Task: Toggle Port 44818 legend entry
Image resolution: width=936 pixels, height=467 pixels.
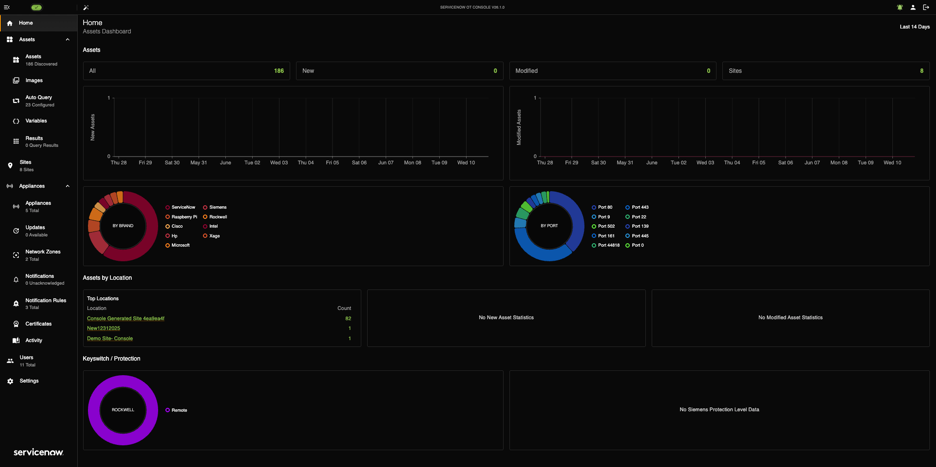Action: (605, 245)
